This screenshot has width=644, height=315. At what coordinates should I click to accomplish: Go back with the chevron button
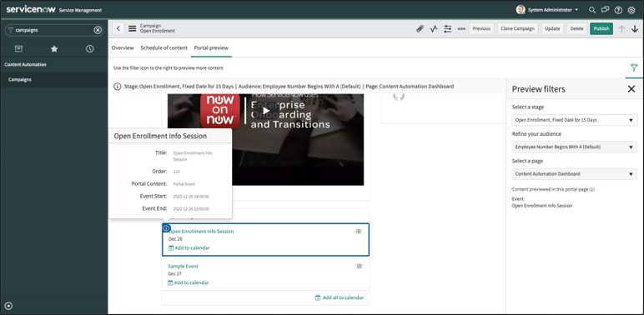pos(118,28)
